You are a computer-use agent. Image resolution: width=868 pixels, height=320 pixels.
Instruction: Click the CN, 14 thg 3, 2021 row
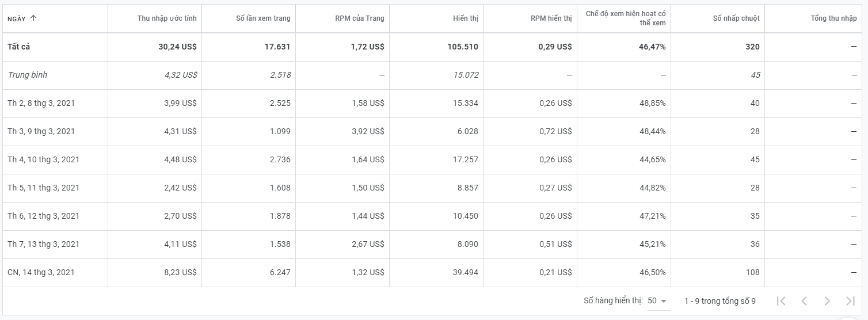(41, 272)
